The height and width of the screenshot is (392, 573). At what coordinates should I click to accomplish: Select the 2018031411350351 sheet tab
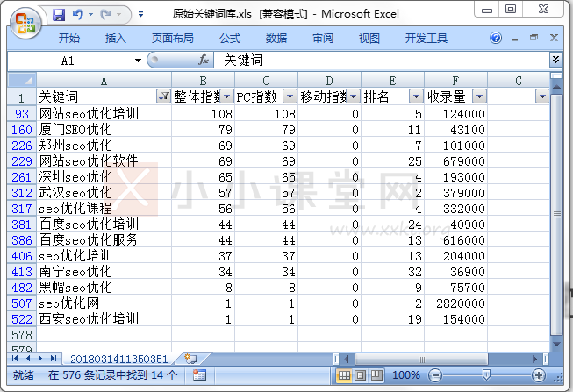click(x=118, y=359)
